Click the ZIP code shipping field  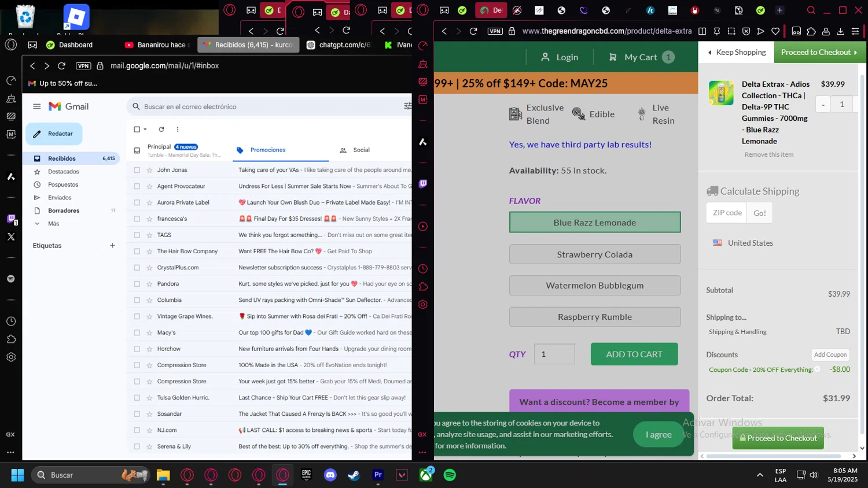[727, 213]
